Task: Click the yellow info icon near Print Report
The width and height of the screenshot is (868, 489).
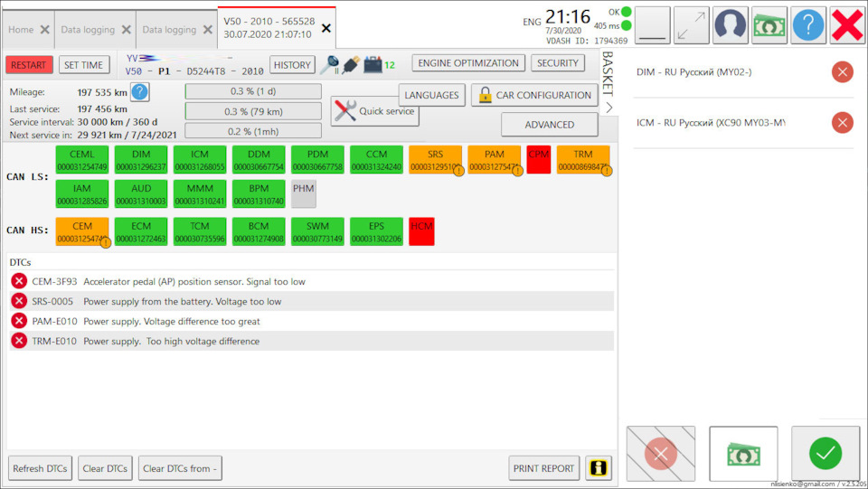Action: 598,468
